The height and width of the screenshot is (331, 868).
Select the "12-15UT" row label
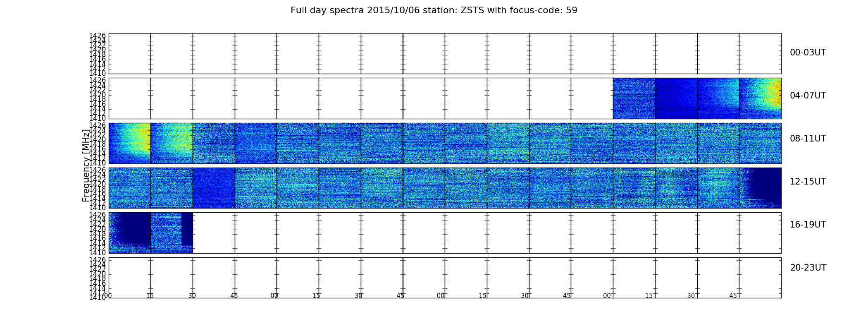[x=808, y=182]
